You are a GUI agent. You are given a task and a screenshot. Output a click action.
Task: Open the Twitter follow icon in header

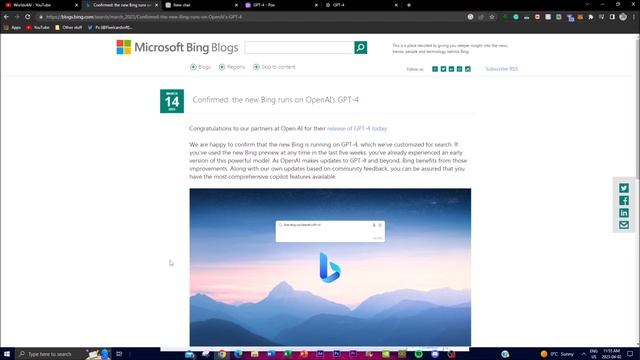point(443,69)
